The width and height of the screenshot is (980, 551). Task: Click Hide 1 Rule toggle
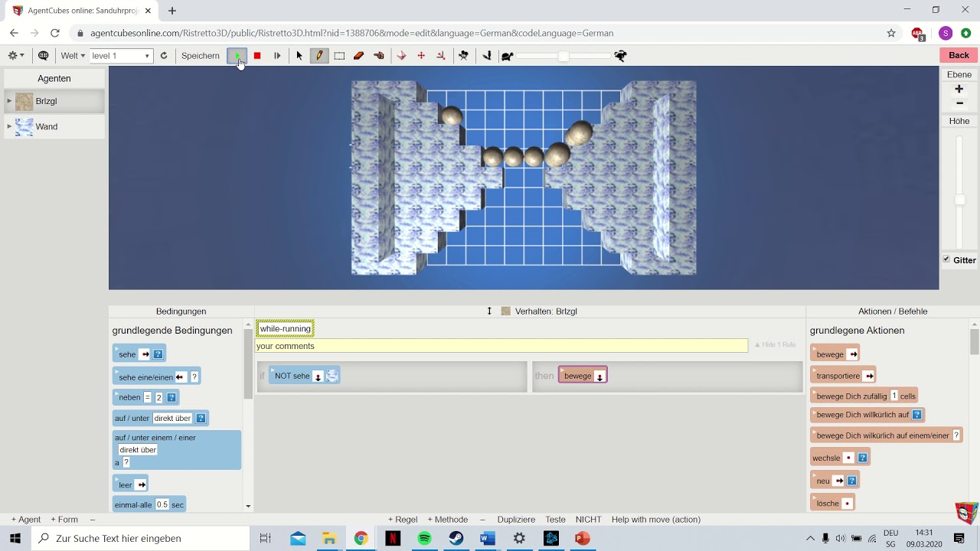[775, 345]
